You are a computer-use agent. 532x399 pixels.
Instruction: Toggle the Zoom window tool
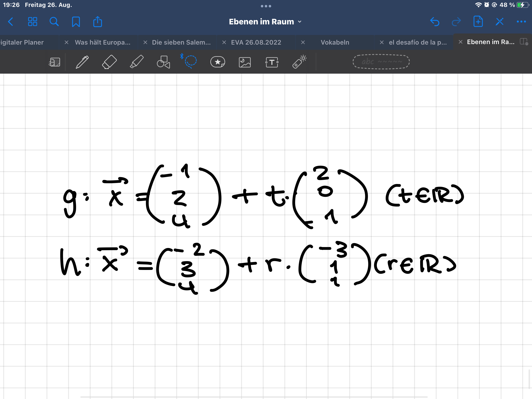point(54,62)
